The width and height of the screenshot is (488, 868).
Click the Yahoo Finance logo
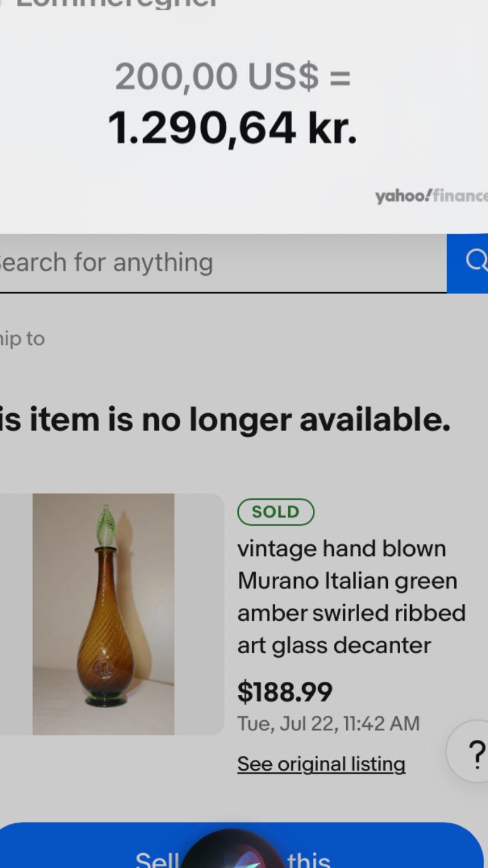(431, 196)
